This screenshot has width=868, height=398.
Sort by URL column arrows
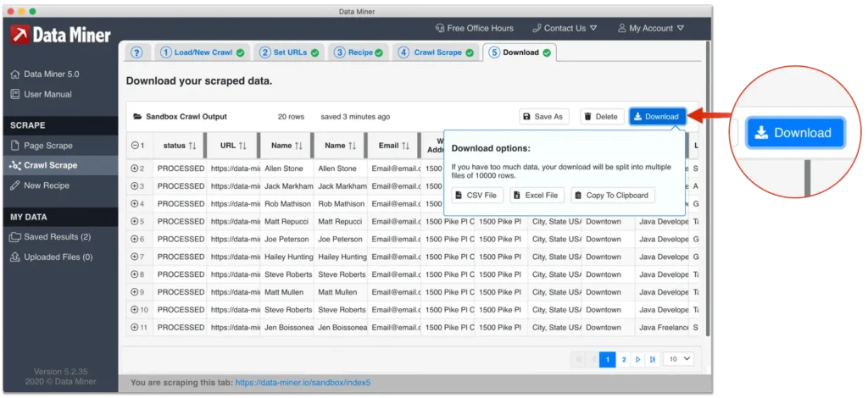click(242, 146)
